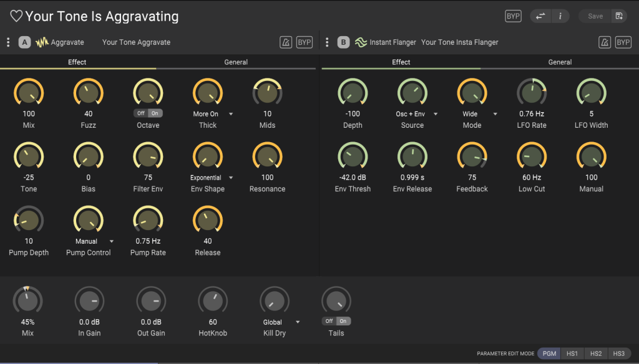
Task: Click the flanger Depth knob
Action: (353, 92)
